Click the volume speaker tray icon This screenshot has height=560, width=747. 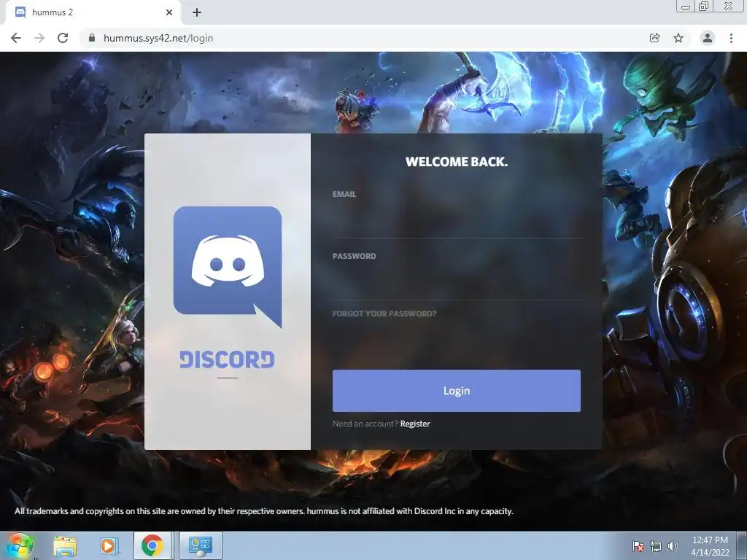(x=673, y=546)
